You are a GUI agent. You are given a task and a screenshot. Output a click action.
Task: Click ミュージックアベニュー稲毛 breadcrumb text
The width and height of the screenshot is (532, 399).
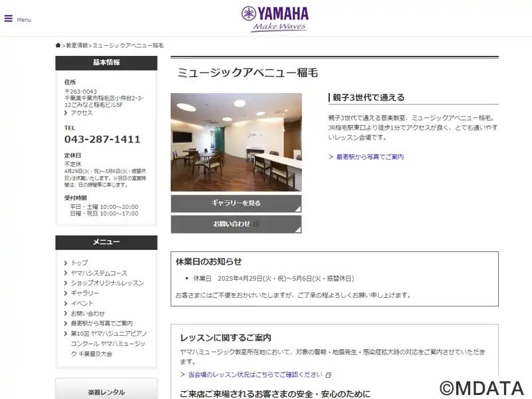point(128,45)
